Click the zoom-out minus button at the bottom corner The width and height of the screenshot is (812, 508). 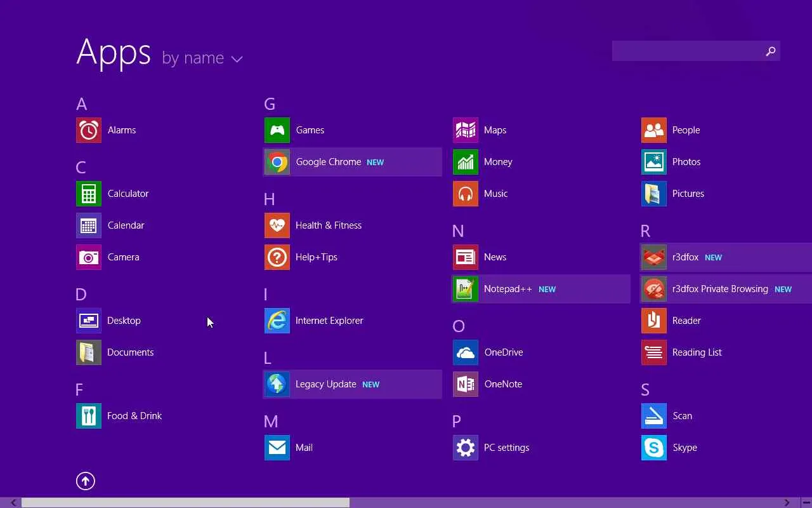click(806, 503)
